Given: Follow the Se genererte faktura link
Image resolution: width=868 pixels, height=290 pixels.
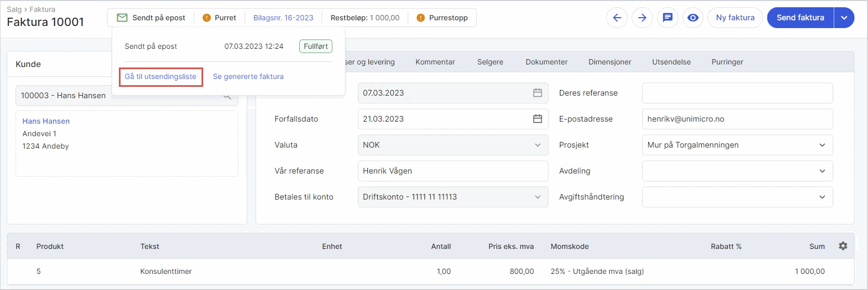Looking at the screenshot, I should pos(248,76).
